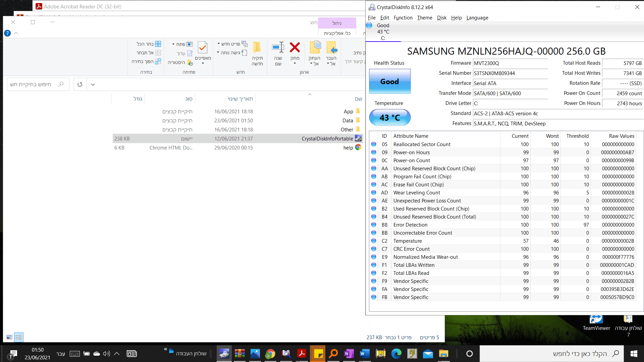Collapse the Explorer ribbon with chevron
The height and width of the screenshot is (362, 644).
(x=16, y=33)
